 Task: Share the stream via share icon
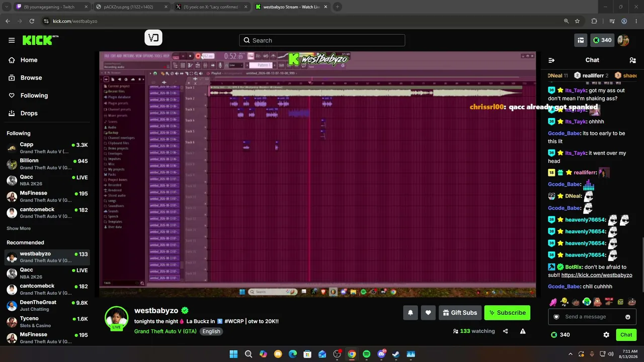click(506, 331)
